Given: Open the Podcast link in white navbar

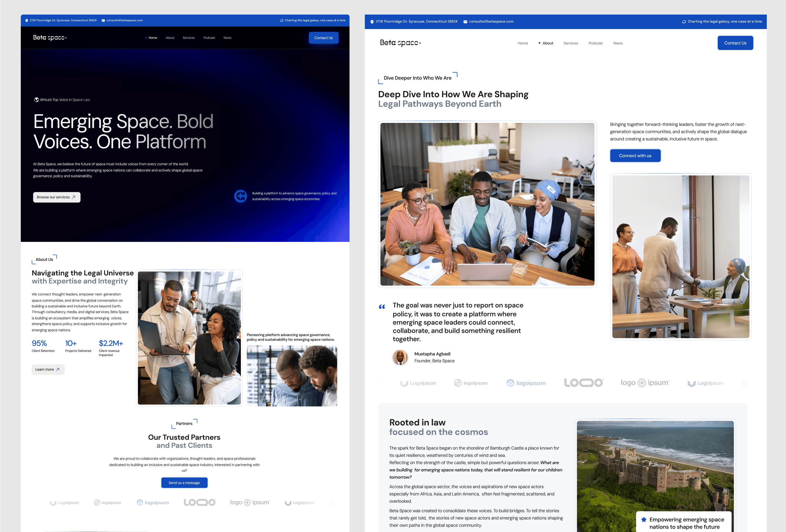Looking at the screenshot, I should [x=595, y=43].
